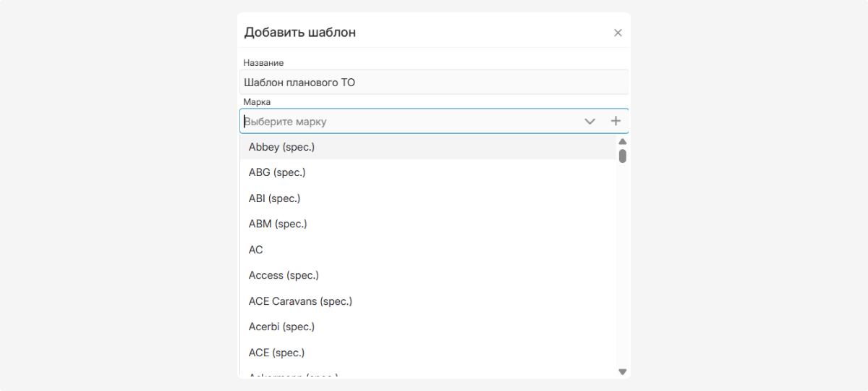Select Abbey (spec.) from the list

282,147
